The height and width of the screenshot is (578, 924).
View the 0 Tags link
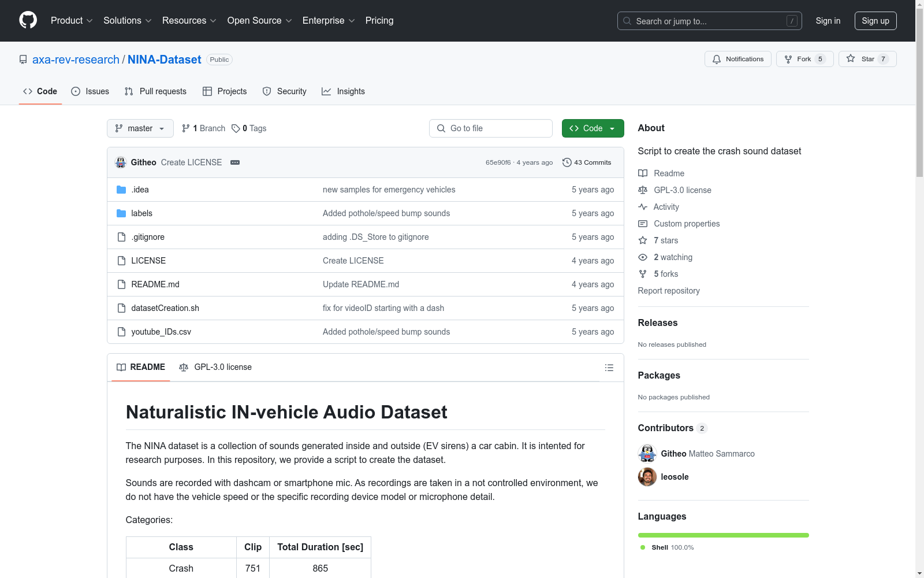pos(249,128)
